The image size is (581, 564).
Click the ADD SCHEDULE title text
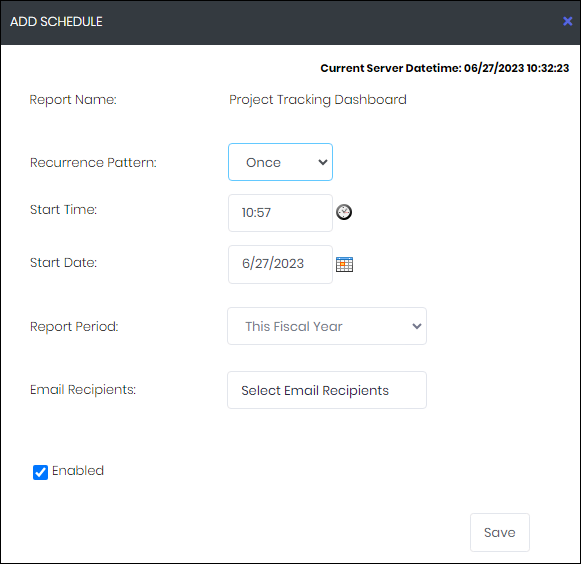point(56,21)
